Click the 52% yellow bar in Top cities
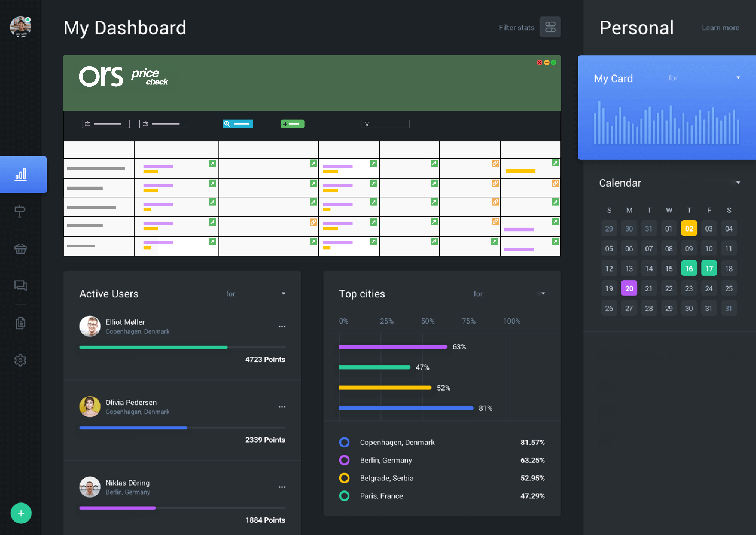This screenshot has width=756, height=535. [385, 388]
